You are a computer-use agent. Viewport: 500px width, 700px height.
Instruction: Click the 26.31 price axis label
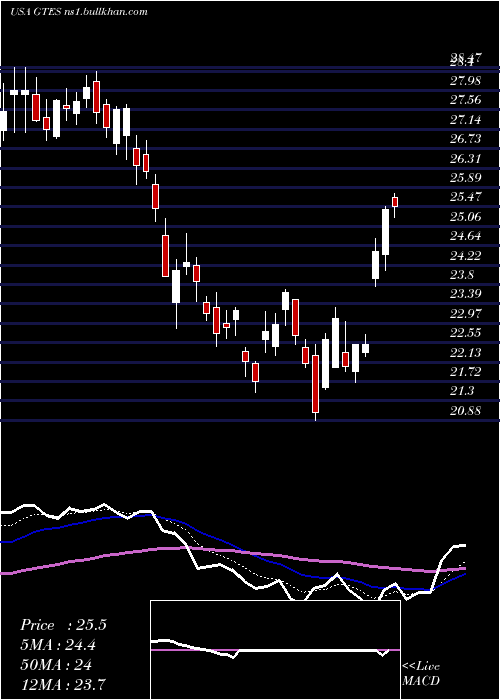coord(466,159)
